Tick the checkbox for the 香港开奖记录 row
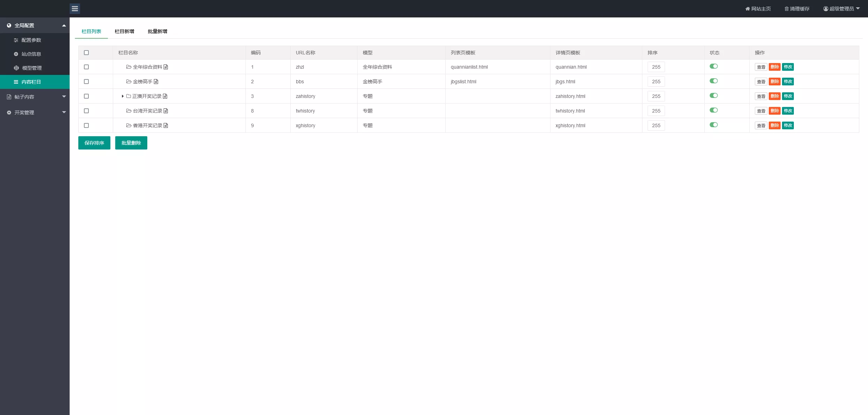This screenshot has width=868, height=415. [86, 125]
